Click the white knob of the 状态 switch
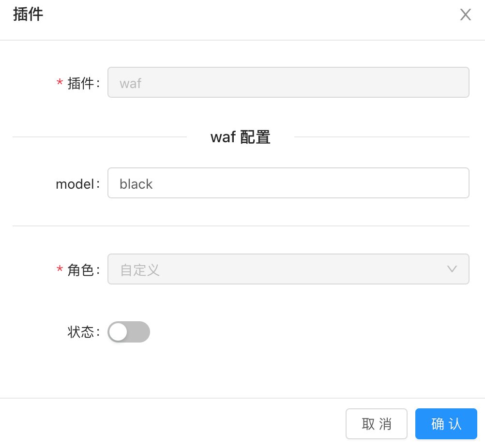This screenshot has width=485, height=448. tap(118, 332)
